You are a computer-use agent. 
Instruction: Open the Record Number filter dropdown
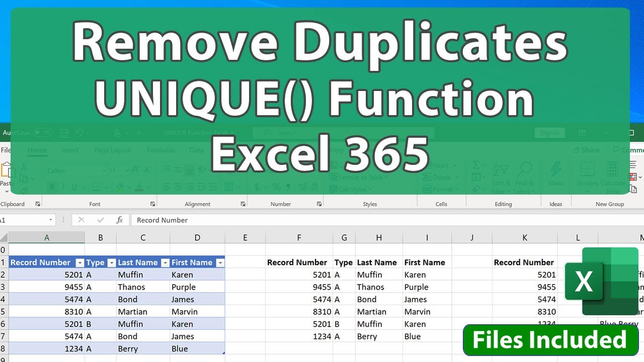(79, 263)
